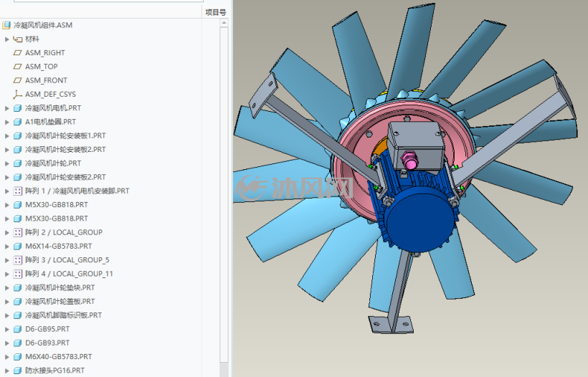The height and width of the screenshot is (377, 588).
Task: Click the part icon of 冷凝风机叶轮安装板1.PRT
Action: (x=18, y=135)
